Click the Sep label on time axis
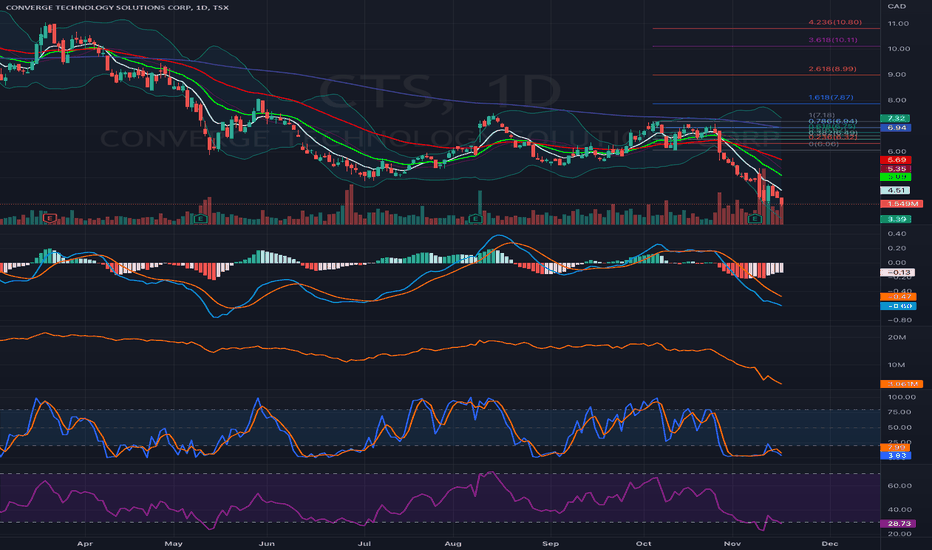 (x=550, y=543)
